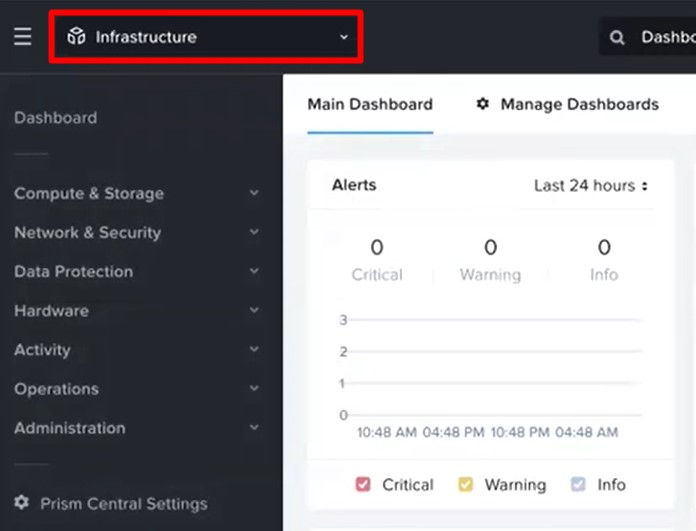Click into the search input field
Image resolution: width=696 pixels, height=531 pixels.
click(x=667, y=38)
